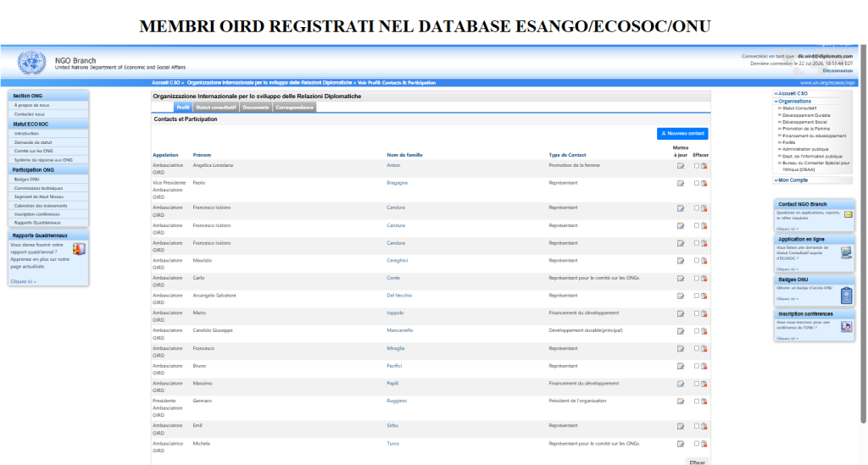The width and height of the screenshot is (868, 465).
Task: Click update icon for Miraglia row
Action: tap(681, 349)
